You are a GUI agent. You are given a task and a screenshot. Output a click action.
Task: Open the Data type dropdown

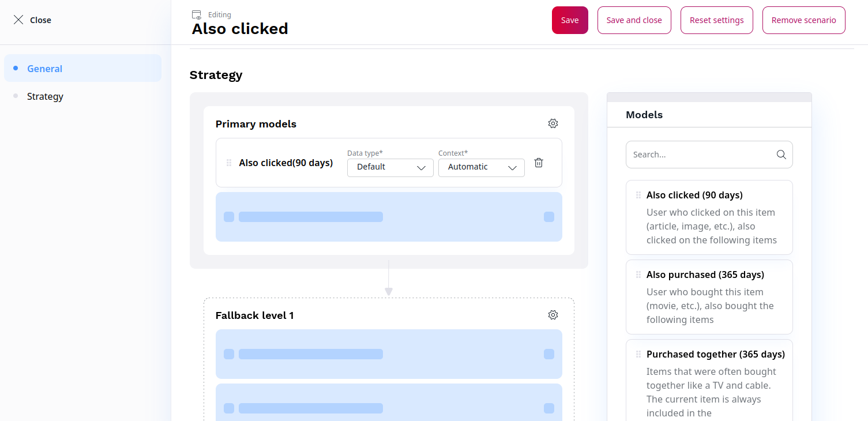pos(390,167)
